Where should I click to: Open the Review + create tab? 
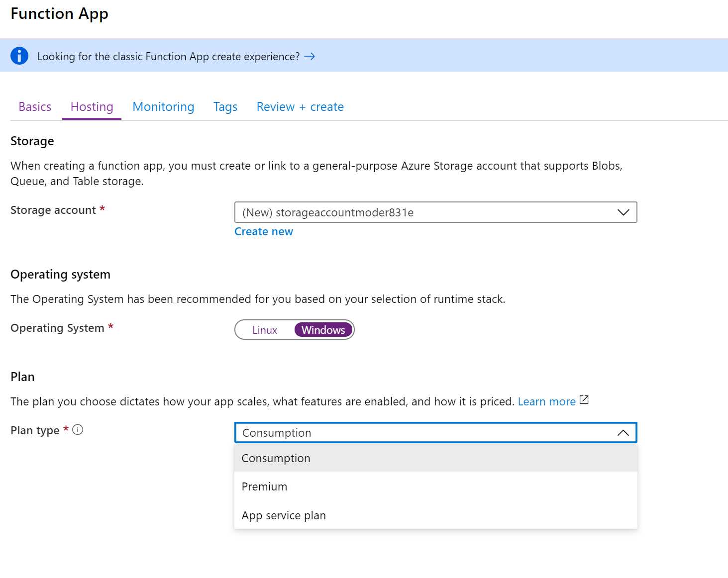pyautogui.click(x=300, y=106)
